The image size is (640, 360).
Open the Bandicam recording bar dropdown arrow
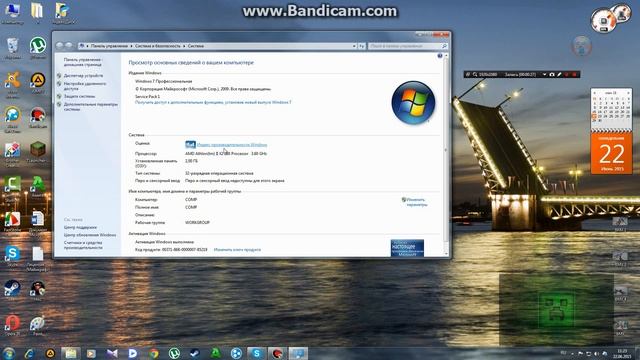coord(544,75)
